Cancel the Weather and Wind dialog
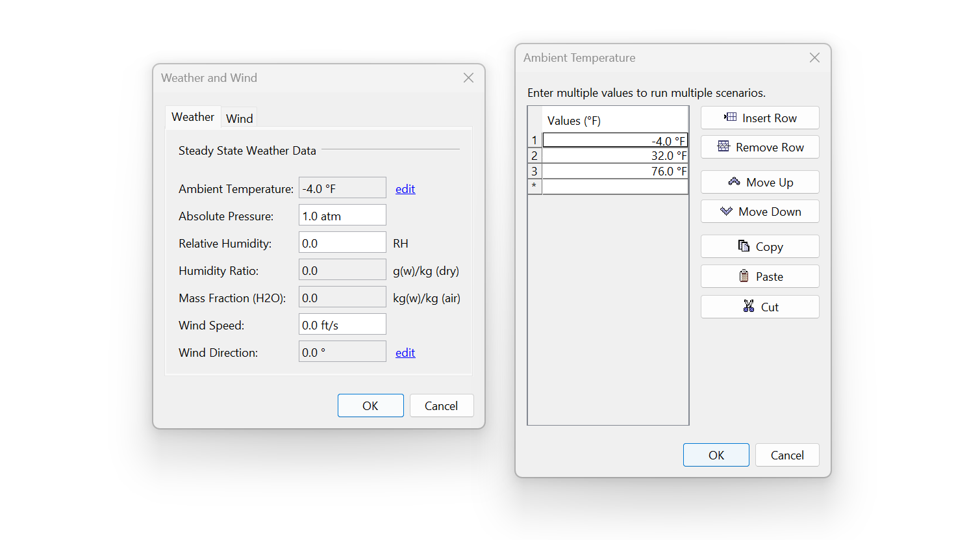 click(441, 406)
